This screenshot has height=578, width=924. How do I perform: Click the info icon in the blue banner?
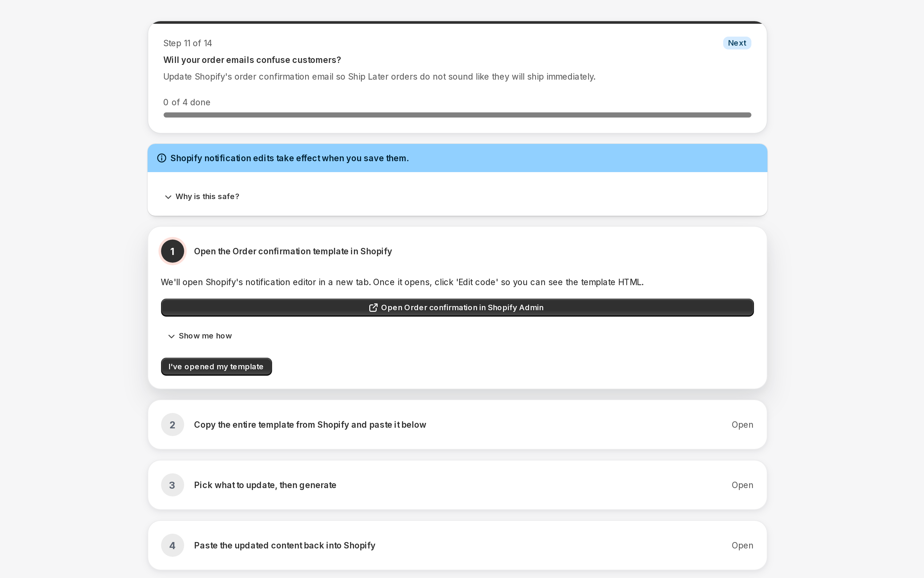pyautogui.click(x=162, y=158)
